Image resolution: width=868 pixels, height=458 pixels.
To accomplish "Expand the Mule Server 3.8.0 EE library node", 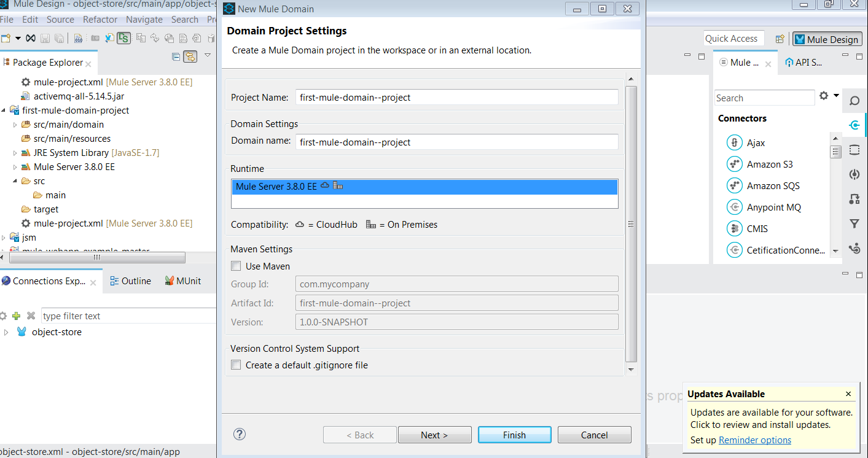I will pos(15,167).
